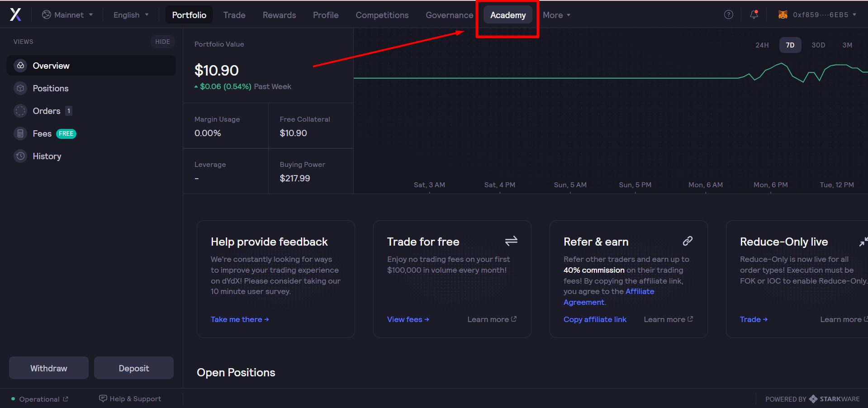Click the swap arrows icon on Trade for free
Screen dimensions: 868x408
(x=511, y=241)
